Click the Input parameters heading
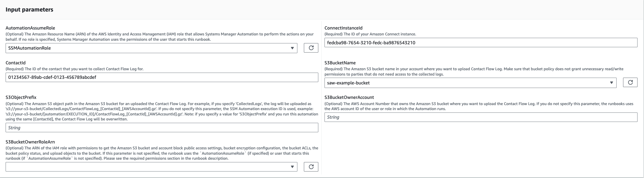Image resolution: width=644 pixels, height=178 pixels. (x=29, y=9)
